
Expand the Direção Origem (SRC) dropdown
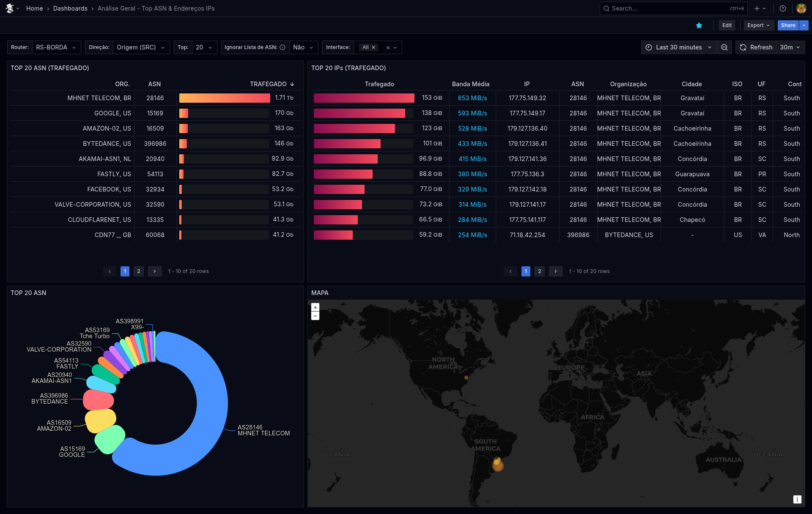(141, 47)
